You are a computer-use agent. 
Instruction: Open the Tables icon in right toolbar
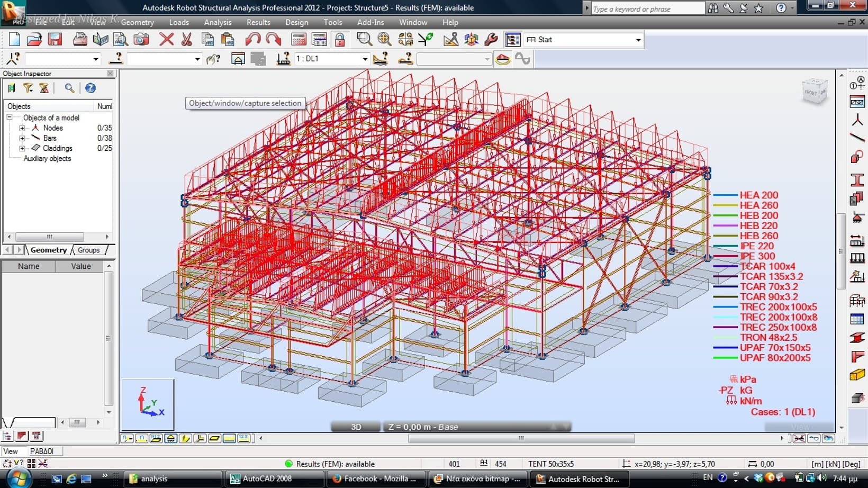857,319
